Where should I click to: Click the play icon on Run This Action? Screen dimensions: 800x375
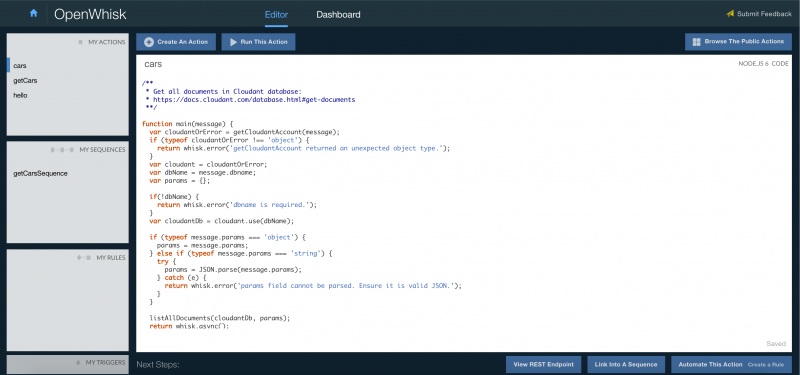coord(234,42)
